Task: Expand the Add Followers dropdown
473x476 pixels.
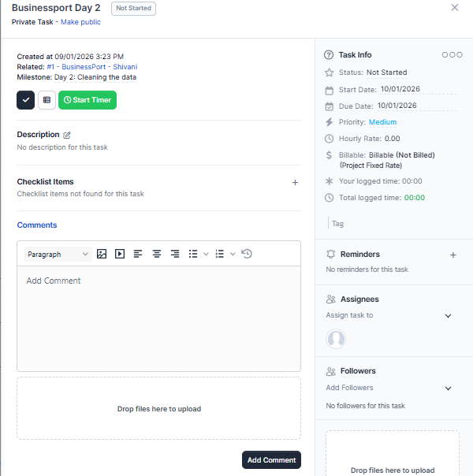Action: [448, 388]
